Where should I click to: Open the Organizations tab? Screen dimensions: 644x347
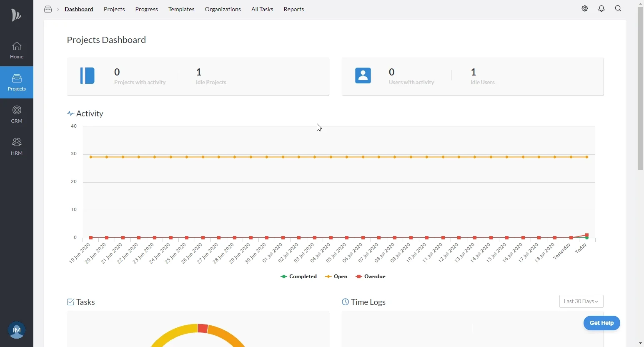223,9
